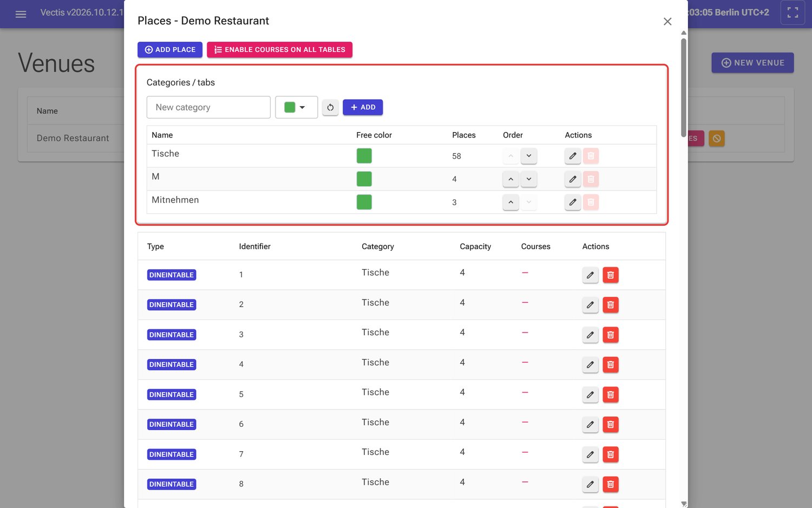Edit the Mitnehmen category
The image size is (812, 508).
[x=573, y=202]
